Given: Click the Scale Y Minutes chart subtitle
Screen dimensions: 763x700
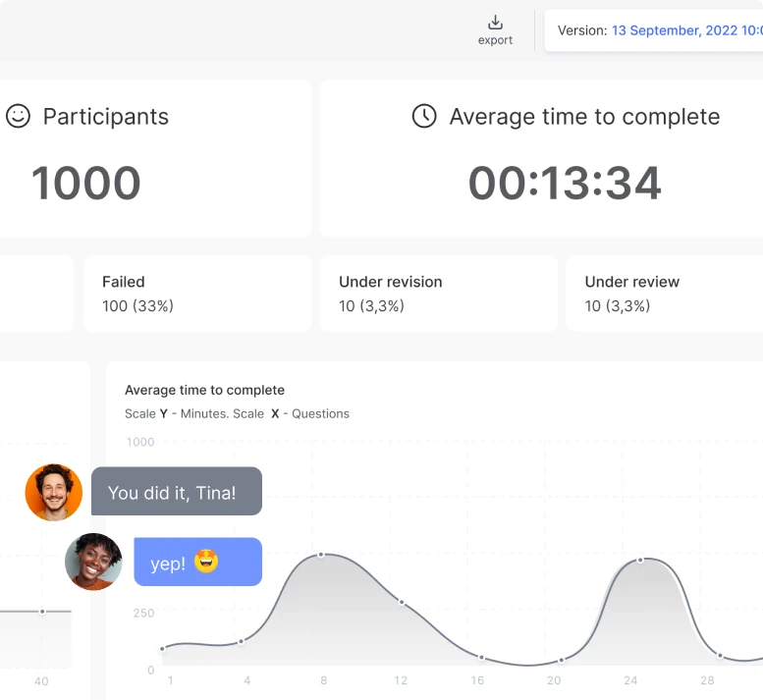Looking at the screenshot, I should (237, 413).
